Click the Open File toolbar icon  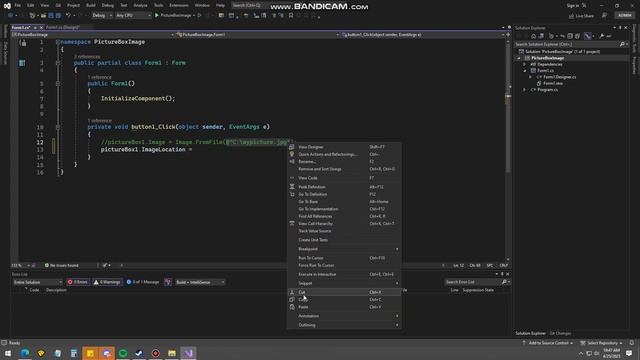point(43,16)
